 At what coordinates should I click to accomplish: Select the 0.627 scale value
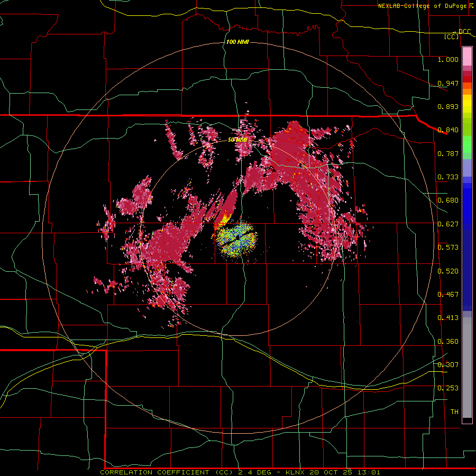[448, 224]
